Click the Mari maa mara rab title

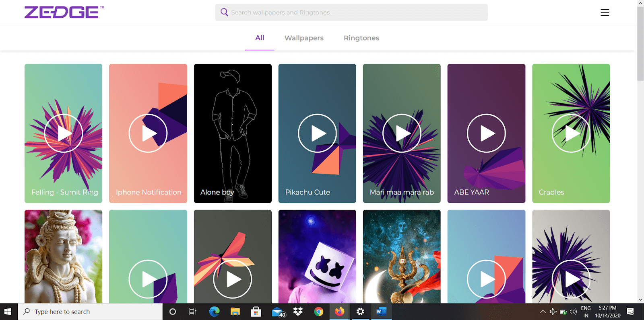[x=402, y=192]
